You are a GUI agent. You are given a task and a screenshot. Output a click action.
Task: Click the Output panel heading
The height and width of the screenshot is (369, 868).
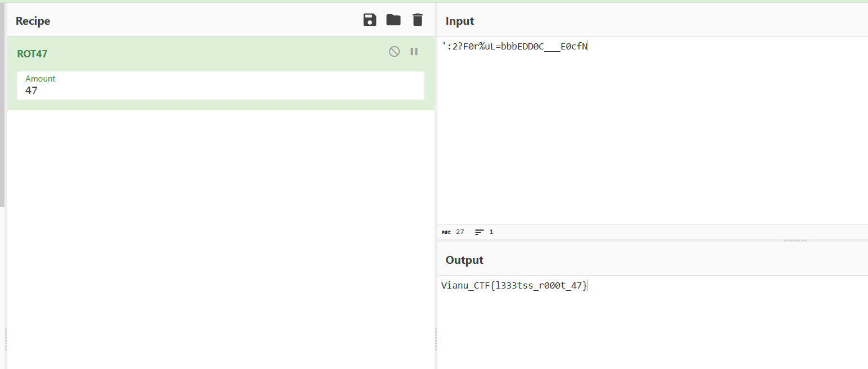tap(464, 260)
